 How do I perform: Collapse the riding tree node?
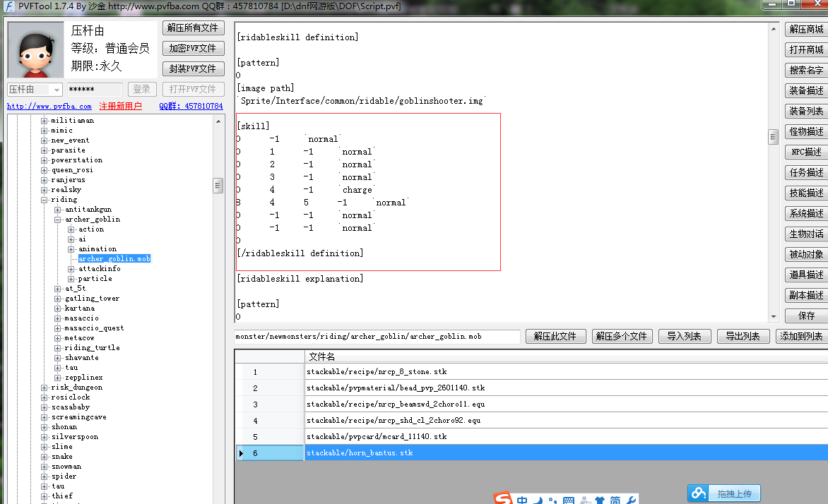[45, 200]
